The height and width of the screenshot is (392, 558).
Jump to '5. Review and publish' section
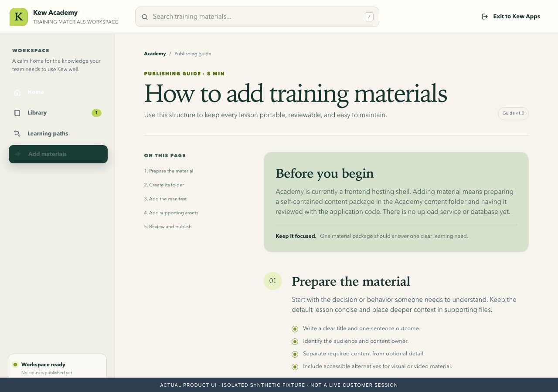[x=168, y=226]
